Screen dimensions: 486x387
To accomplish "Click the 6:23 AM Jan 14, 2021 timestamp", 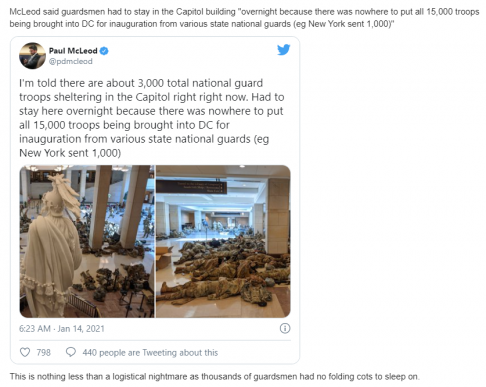I will point(62,329).
